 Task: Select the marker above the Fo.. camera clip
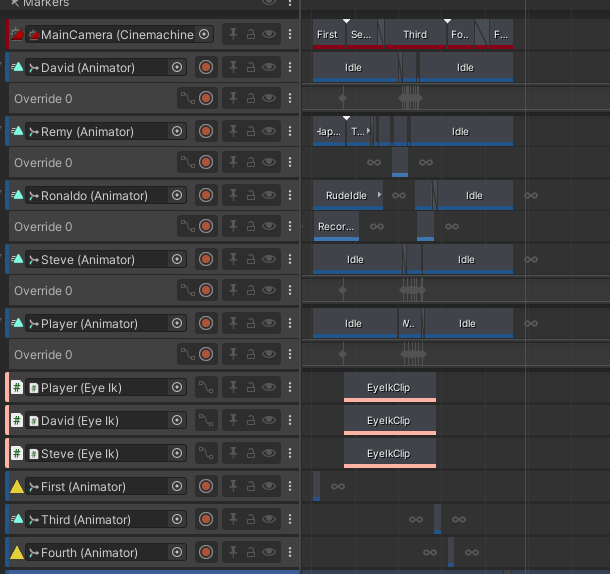pos(447,21)
